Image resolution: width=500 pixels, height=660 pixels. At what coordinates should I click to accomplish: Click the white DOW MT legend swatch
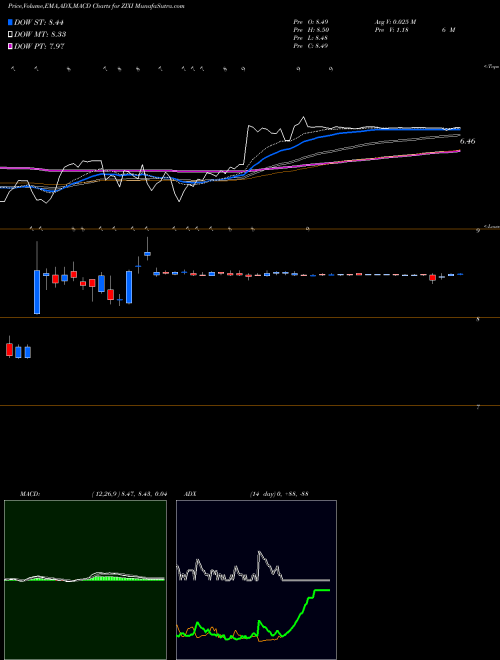(10, 34)
